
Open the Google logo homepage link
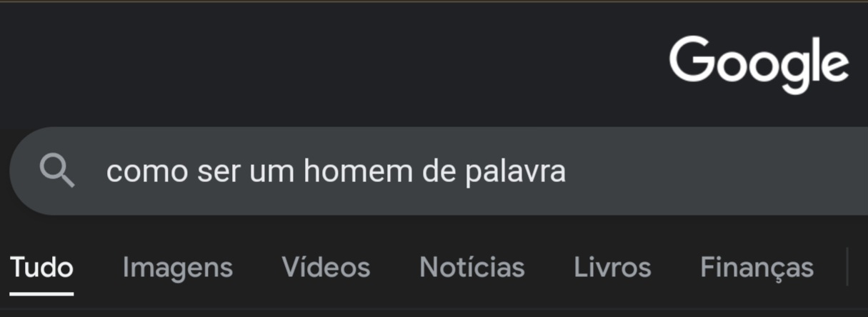(759, 65)
